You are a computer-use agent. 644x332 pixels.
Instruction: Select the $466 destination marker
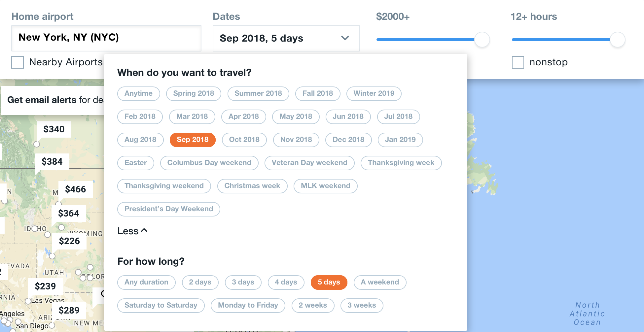(x=76, y=189)
